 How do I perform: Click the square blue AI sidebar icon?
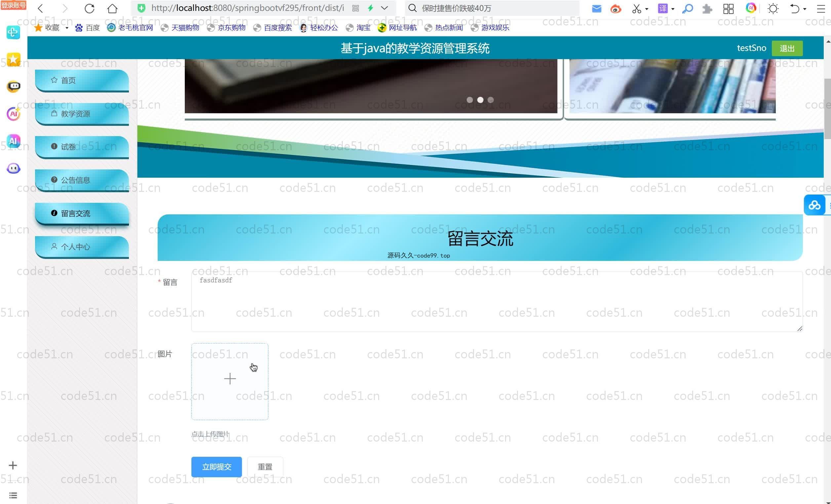13,141
